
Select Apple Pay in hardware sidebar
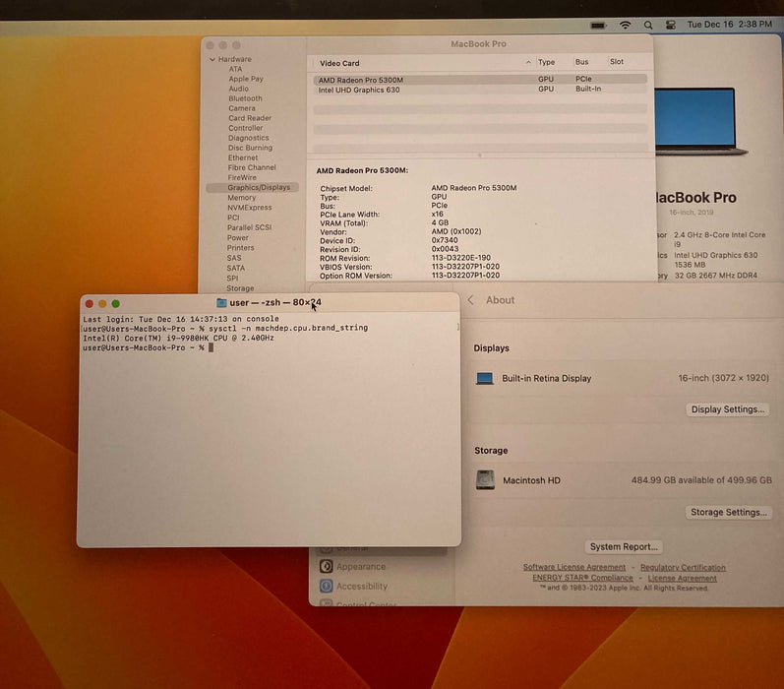pyautogui.click(x=246, y=79)
